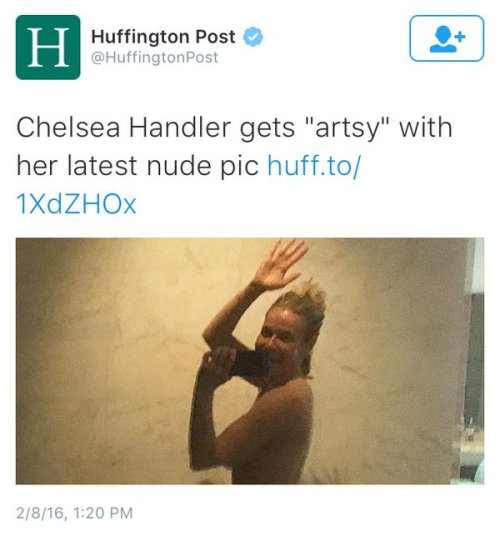Click the person silhouette in follow button
Screen dimensions: 500x541
coord(443,40)
